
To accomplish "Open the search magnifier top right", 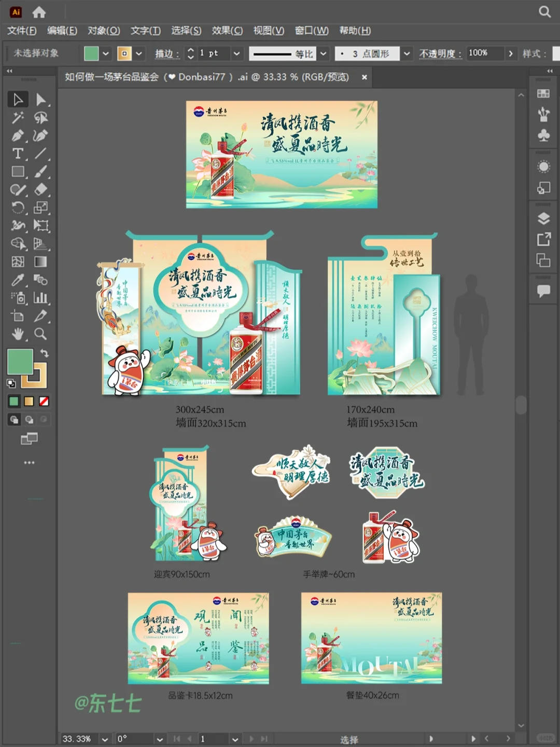I will (x=544, y=11).
